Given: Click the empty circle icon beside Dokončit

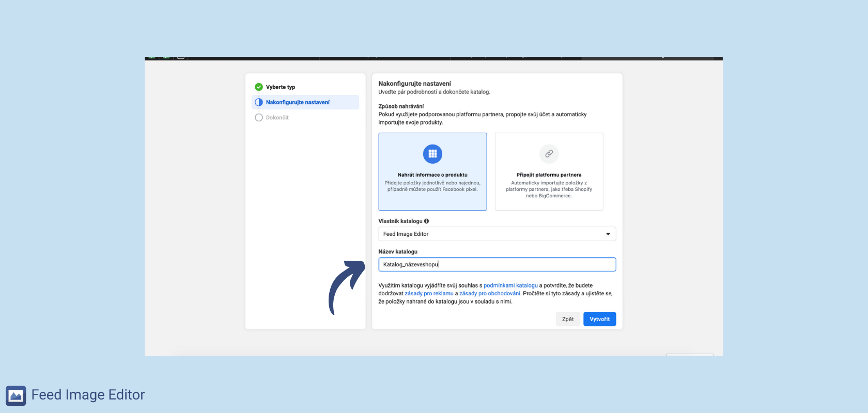Looking at the screenshot, I should 259,118.
